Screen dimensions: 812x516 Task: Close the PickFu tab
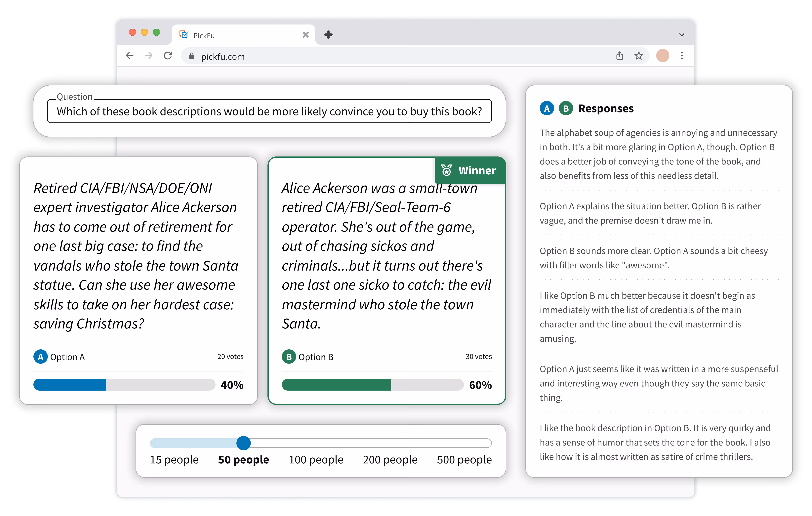[x=305, y=35]
